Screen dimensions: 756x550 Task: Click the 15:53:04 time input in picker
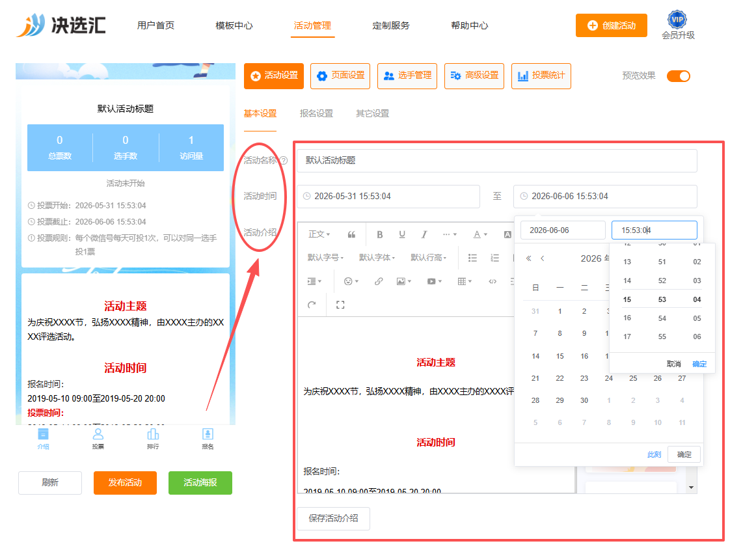click(x=655, y=230)
